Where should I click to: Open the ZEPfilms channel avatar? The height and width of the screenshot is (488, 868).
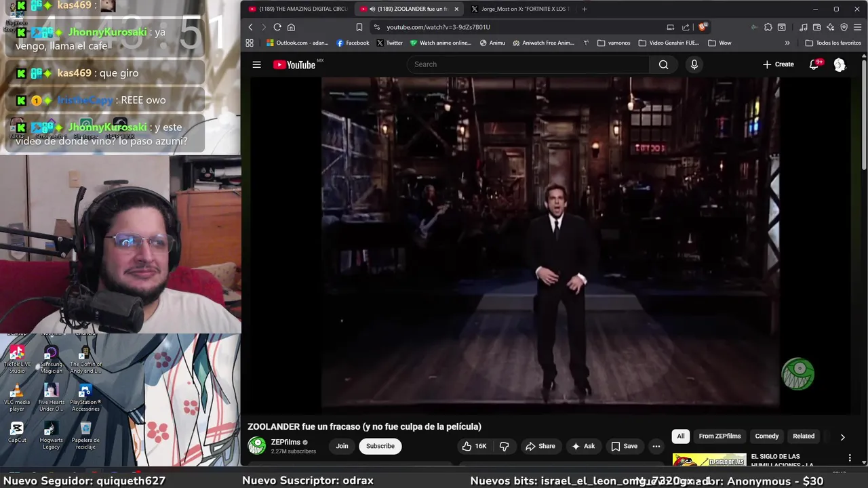(256, 445)
